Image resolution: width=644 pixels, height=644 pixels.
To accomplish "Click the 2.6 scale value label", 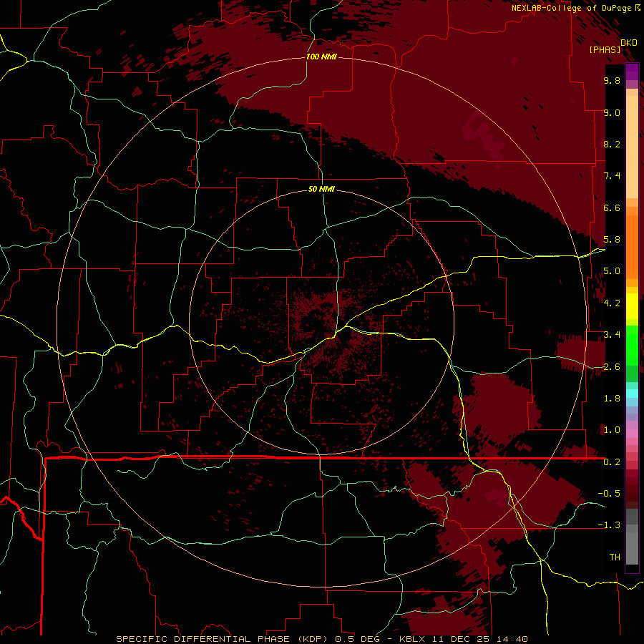I will (x=612, y=367).
